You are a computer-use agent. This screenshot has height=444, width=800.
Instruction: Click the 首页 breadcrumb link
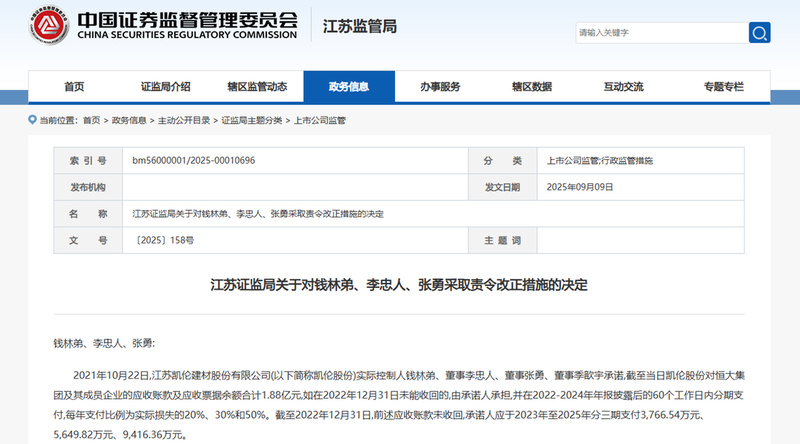pyautogui.click(x=92, y=120)
